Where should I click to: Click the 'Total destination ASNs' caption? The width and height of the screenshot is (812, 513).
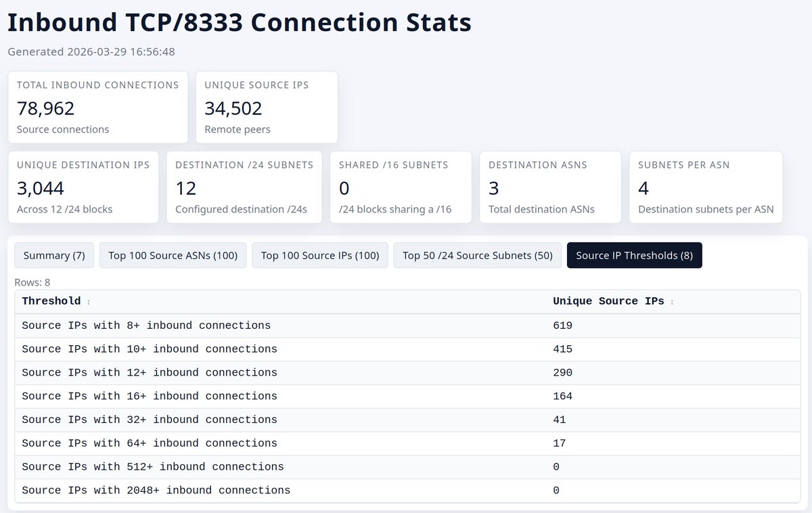541,209
